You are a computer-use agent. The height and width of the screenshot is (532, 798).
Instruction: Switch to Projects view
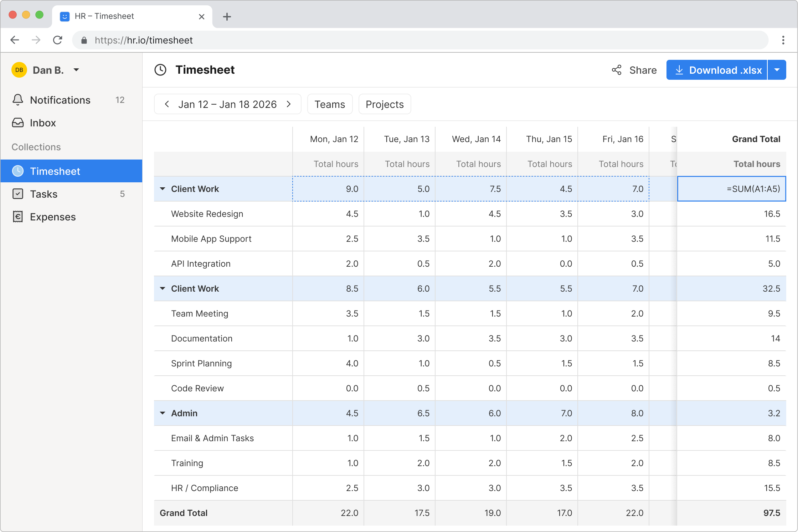(385, 104)
